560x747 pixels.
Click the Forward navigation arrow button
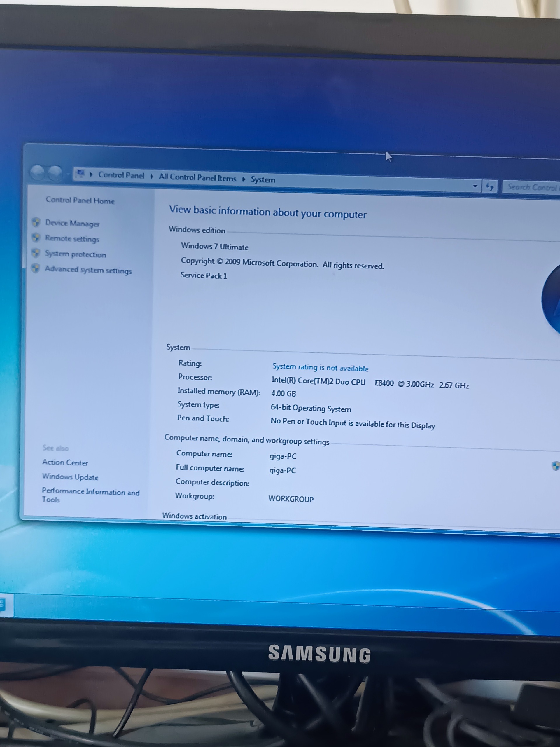[x=55, y=174]
